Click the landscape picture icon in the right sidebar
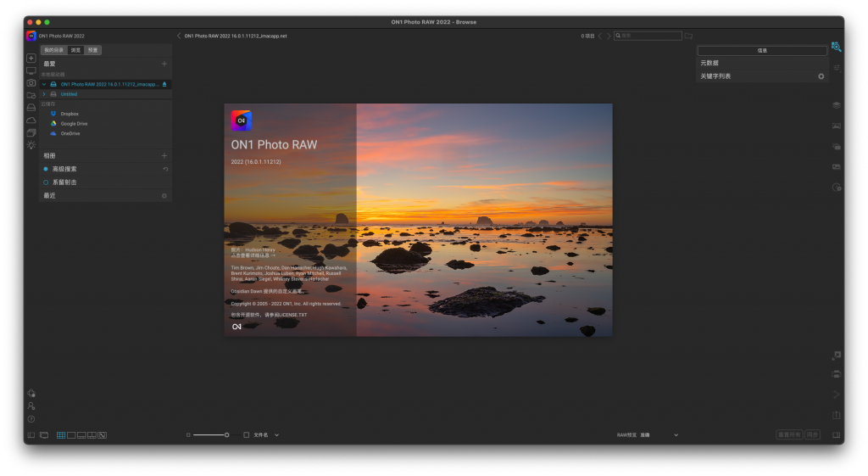Image resolution: width=868 pixels, height=476 pixels. pos(837,126)
